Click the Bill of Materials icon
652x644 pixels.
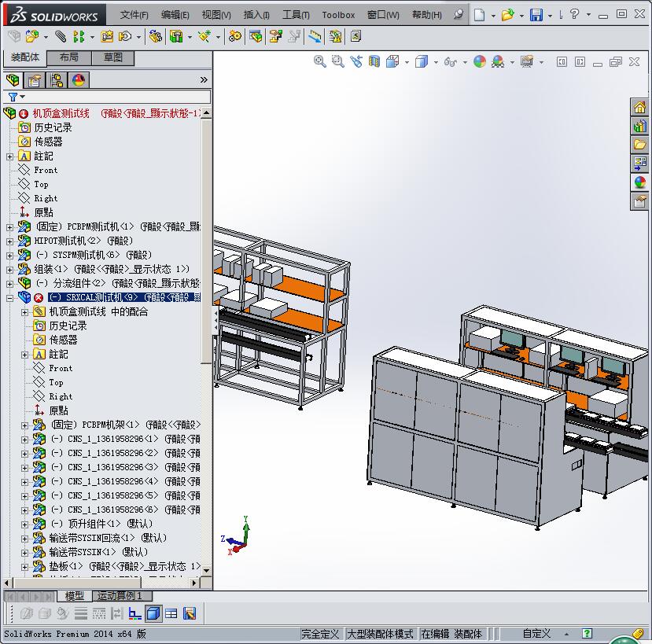[x=256, y=37]
